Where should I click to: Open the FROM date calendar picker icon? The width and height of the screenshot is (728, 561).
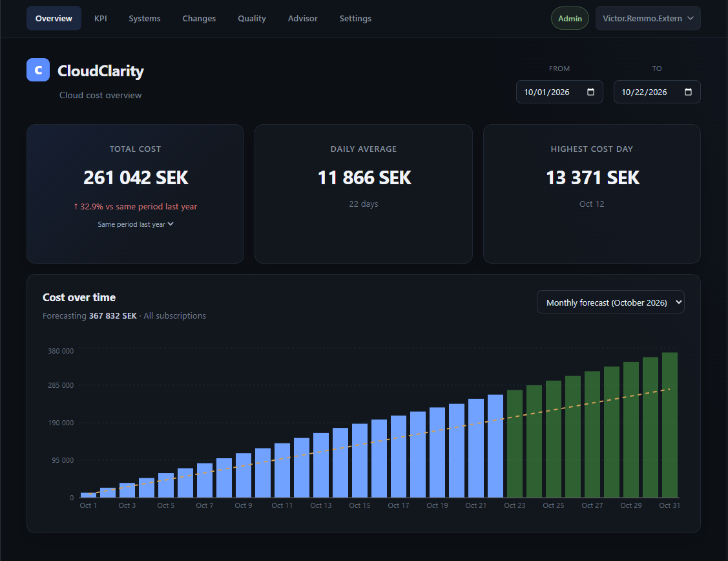(590, 92)
